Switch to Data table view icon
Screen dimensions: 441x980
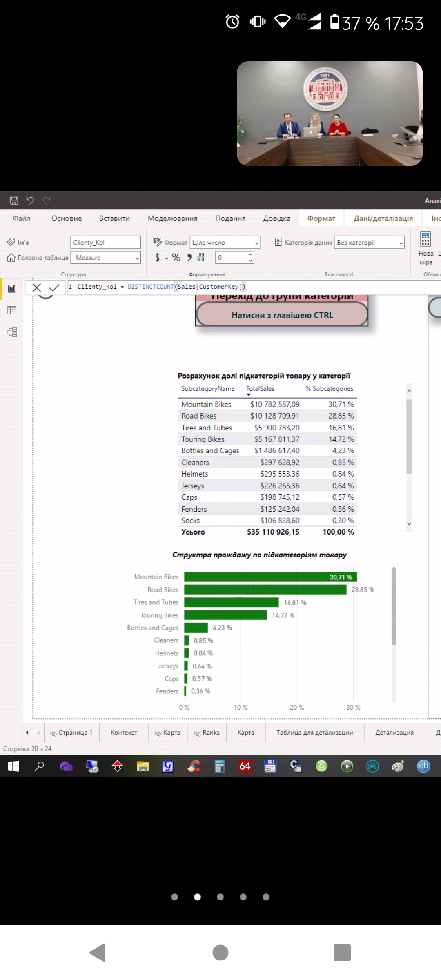pyautogui.click(x=12, y=310)
